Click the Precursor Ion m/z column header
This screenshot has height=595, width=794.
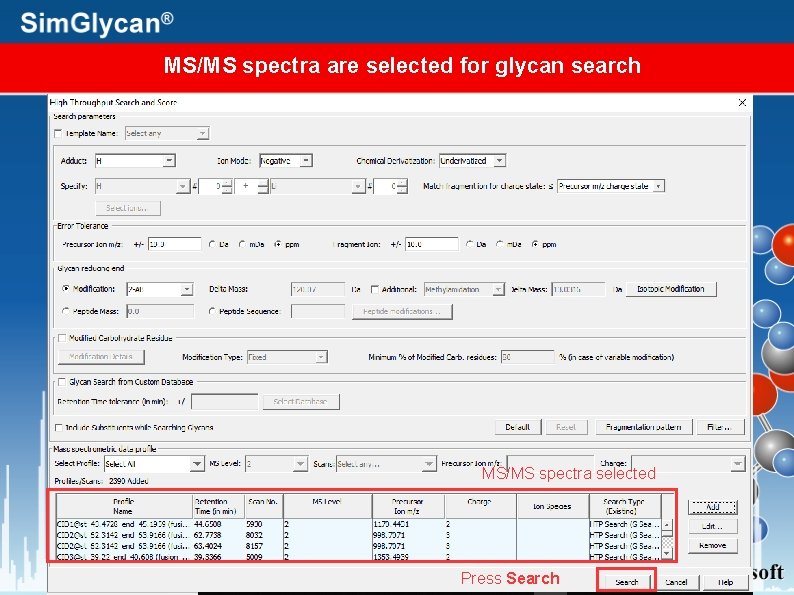(408, 506)
